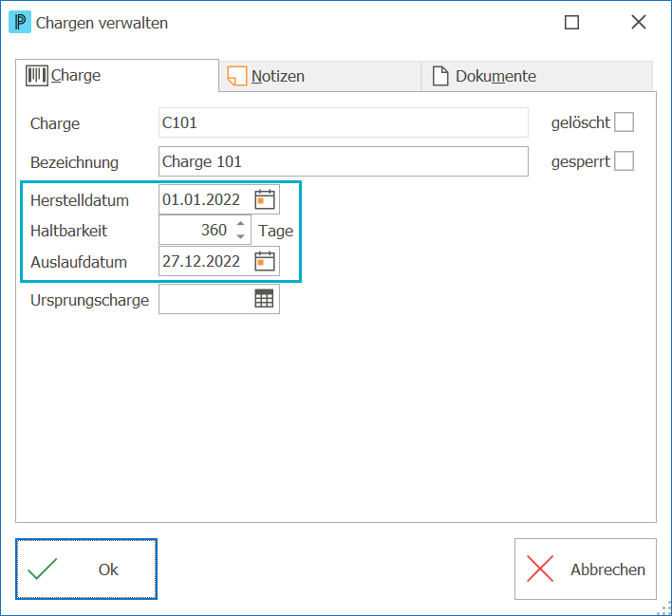
Task: Open the Auslaufdatum calendar picker
Action: point(265,261)
